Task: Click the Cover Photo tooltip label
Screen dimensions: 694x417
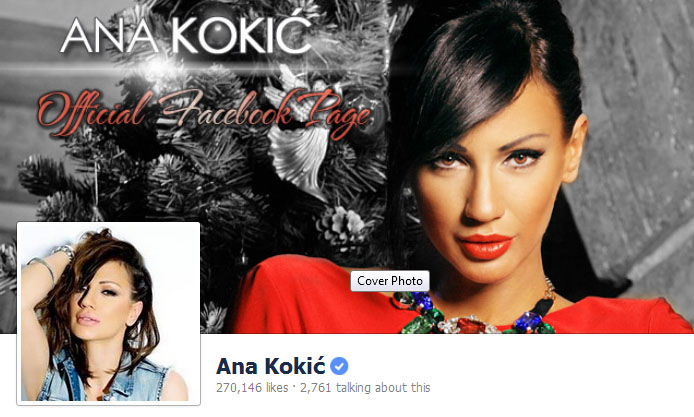Action: coord(390,281)
